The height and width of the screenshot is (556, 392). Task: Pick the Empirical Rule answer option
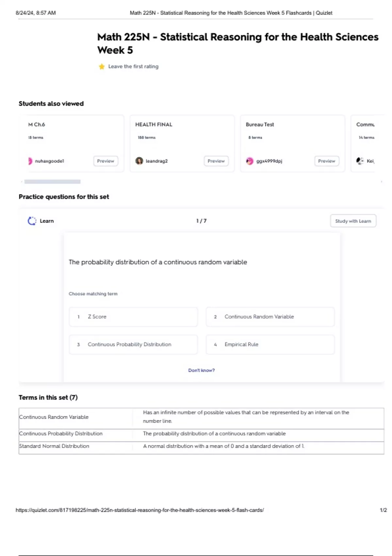pos(270,344)
